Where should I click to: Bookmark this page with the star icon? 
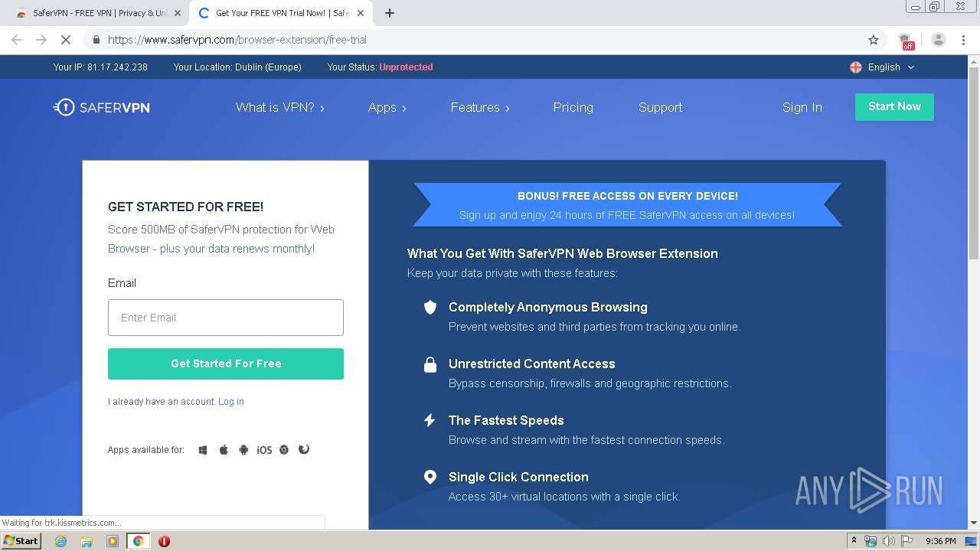873,40
